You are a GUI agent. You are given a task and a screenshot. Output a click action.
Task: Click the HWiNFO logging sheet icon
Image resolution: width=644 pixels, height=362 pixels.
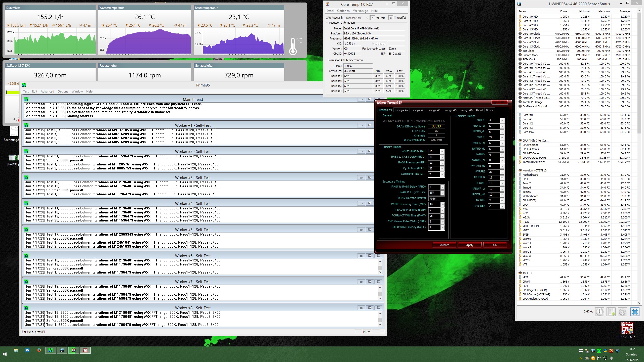click(x=611, y=312)
